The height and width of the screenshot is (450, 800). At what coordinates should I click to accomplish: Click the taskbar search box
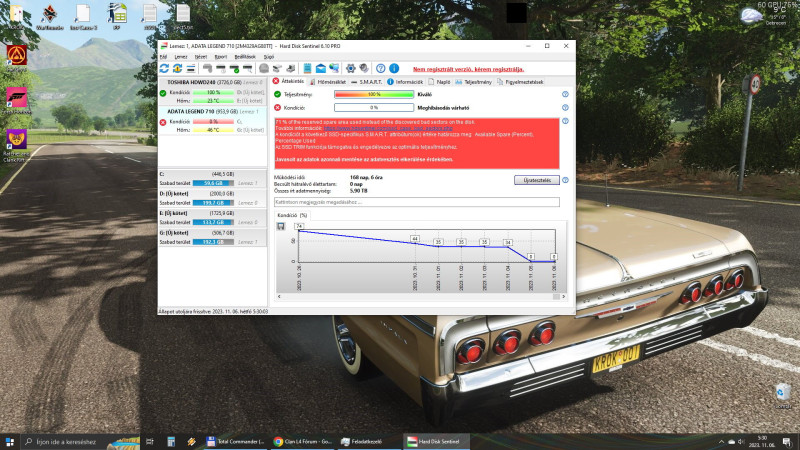click(79, 442)
